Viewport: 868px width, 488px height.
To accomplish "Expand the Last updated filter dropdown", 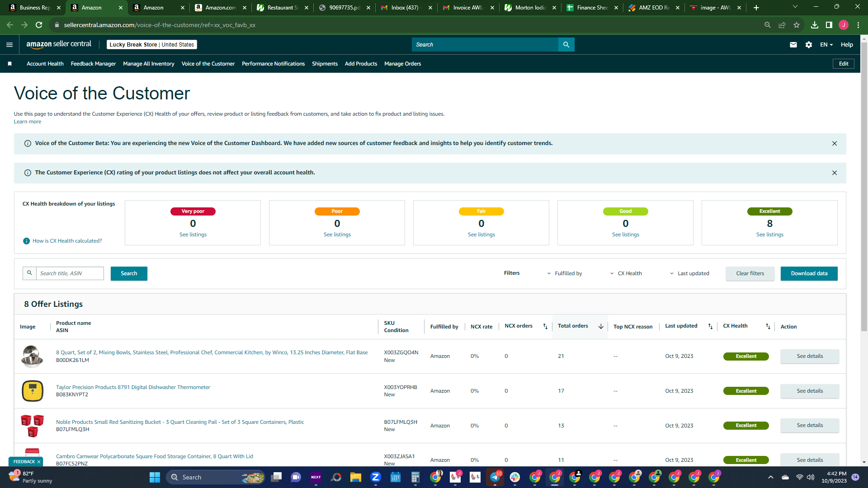I will pyautogui.click(x=690, y=273).
